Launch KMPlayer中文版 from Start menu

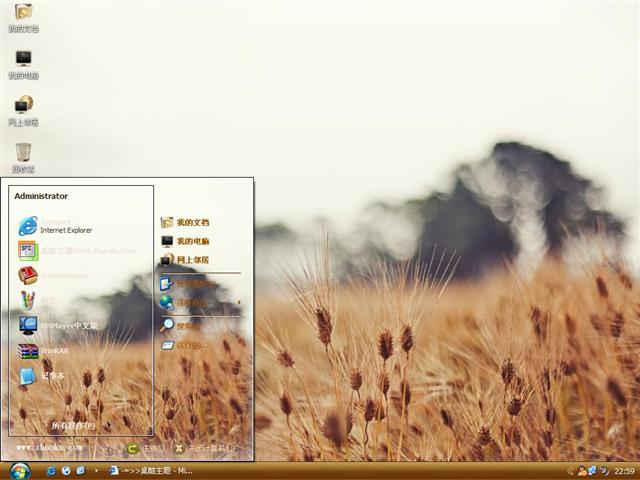pos(58,326)
